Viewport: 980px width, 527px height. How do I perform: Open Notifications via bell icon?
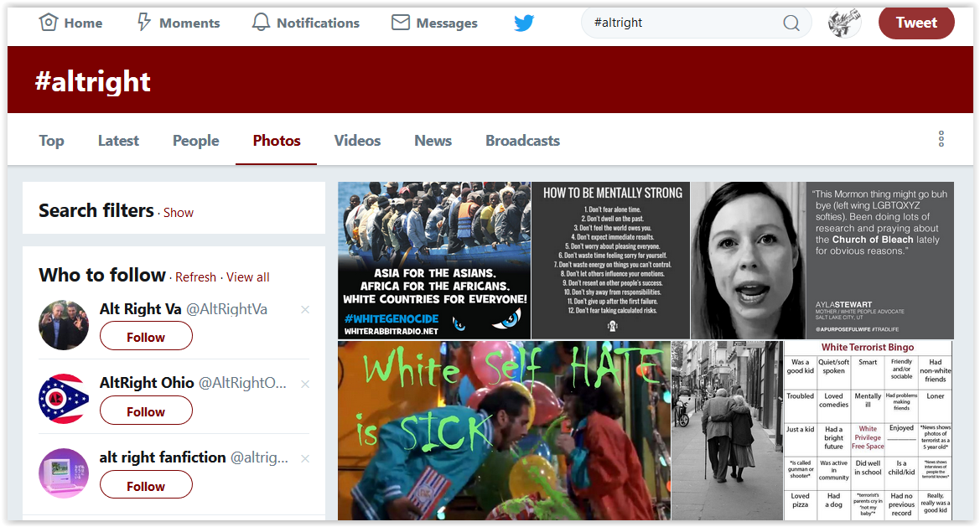(261, 23)
